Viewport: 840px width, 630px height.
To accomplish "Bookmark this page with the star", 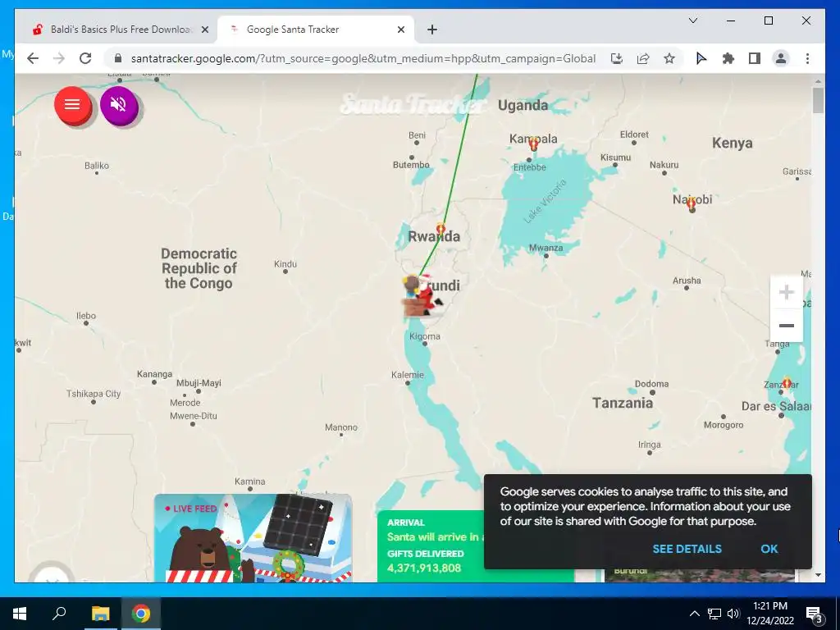I will [669, 58].
